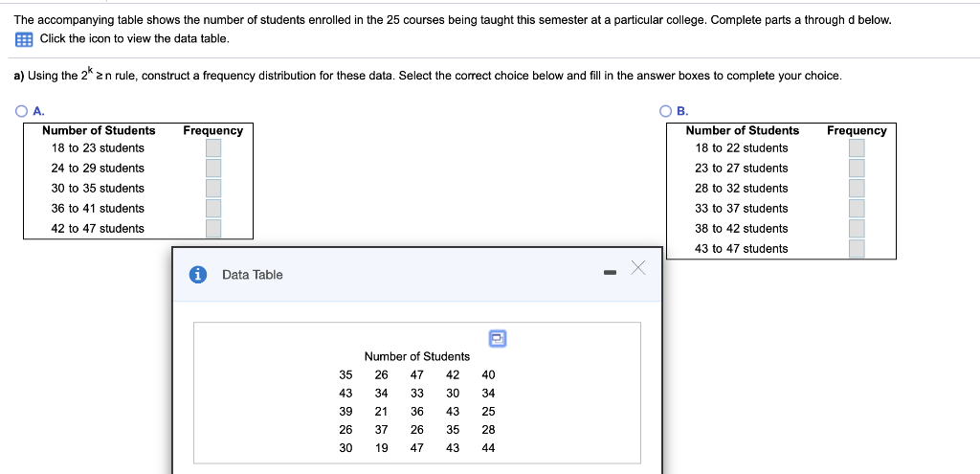This screenshot has height=474, width=980.
Task: Fill frequency box for 43 to 47 students
Action: tap(857, 248)
